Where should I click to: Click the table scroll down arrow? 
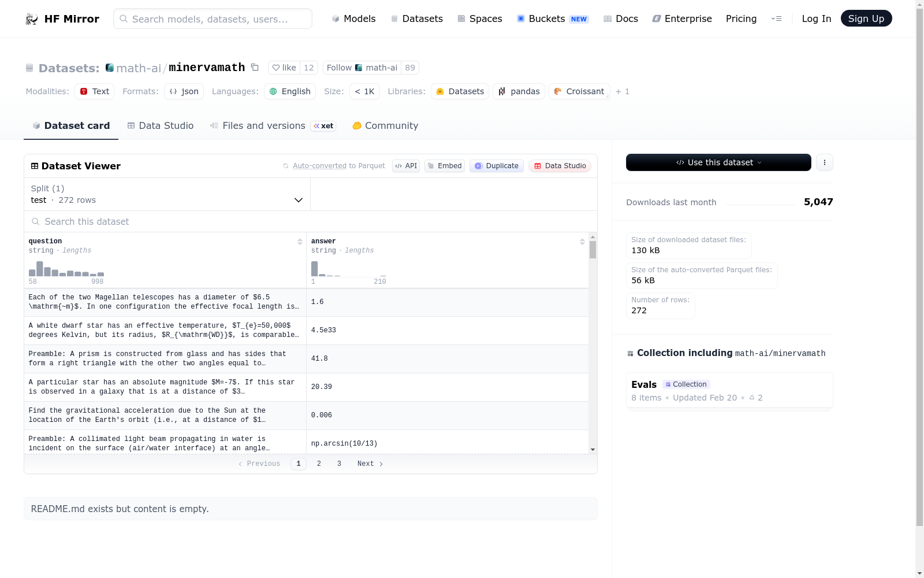click(593, 450)
